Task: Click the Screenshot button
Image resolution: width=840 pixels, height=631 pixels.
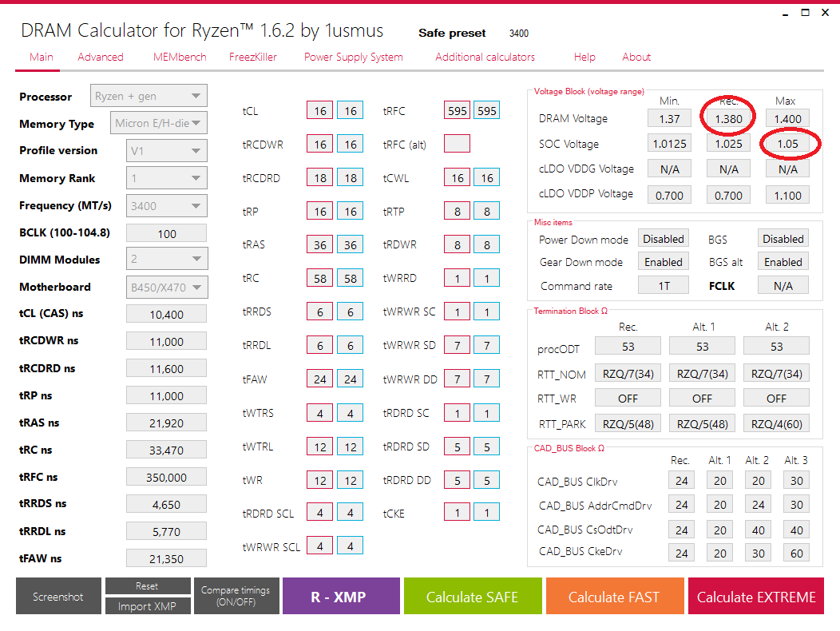Action: coord(58,596)
